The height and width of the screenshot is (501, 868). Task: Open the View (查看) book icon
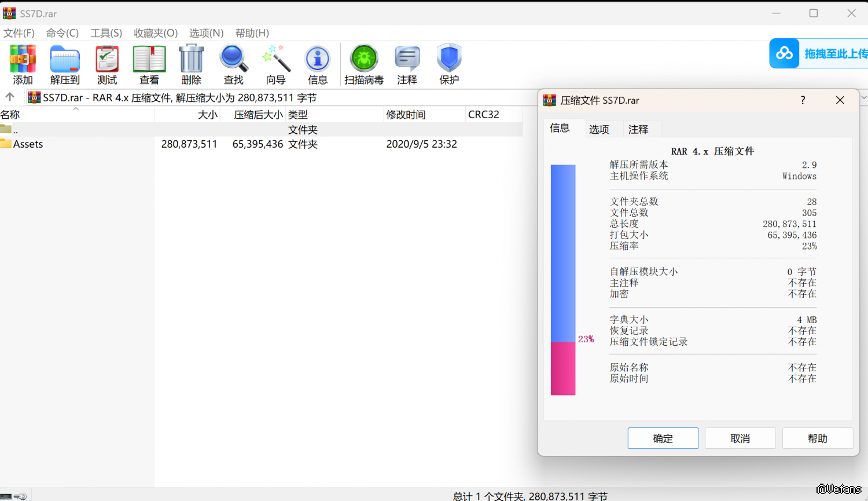149,59
